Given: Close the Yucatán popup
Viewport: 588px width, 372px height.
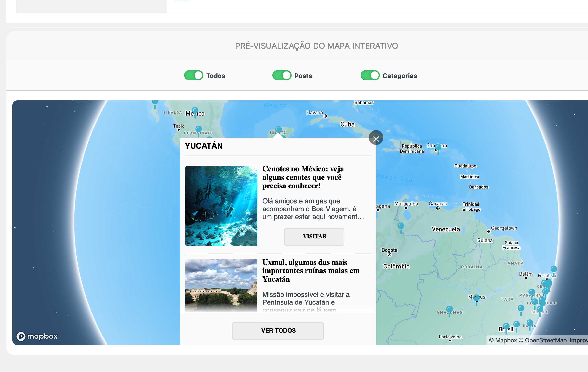Looking at the screenshot, I should point(376,138).
